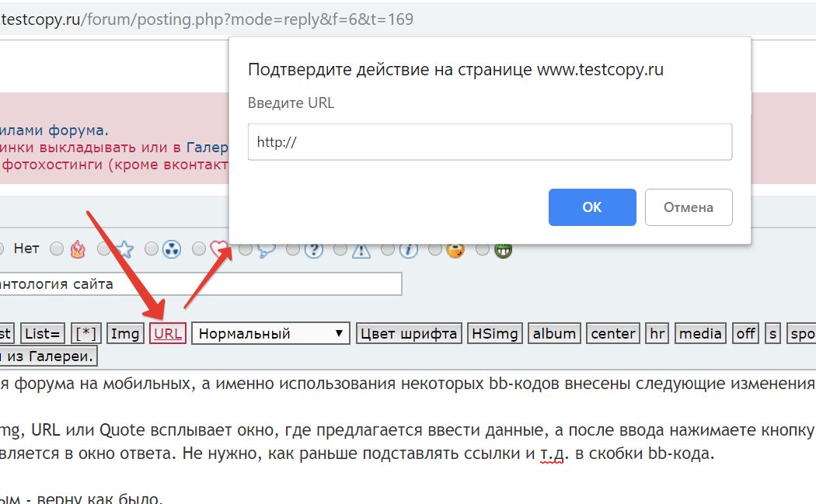Click the URL bb-code button
This screenshot has width=816, height=504.
pyautogui.click(x=168, y=334)
